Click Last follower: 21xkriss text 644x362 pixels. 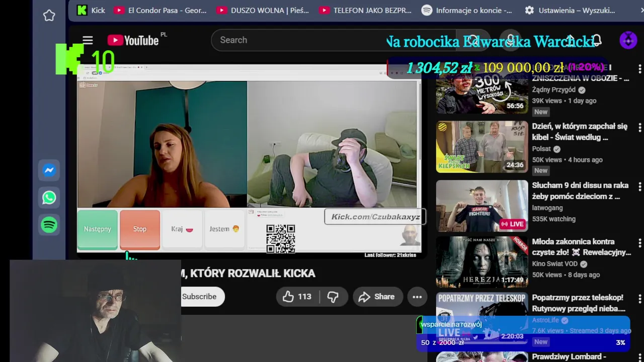390,255
